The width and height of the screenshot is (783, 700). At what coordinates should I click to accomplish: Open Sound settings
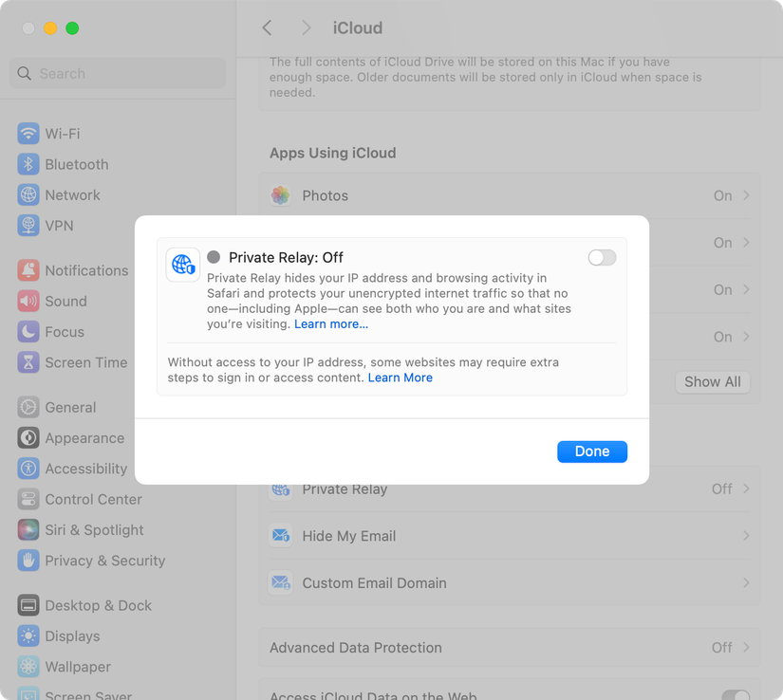(66, 301)
